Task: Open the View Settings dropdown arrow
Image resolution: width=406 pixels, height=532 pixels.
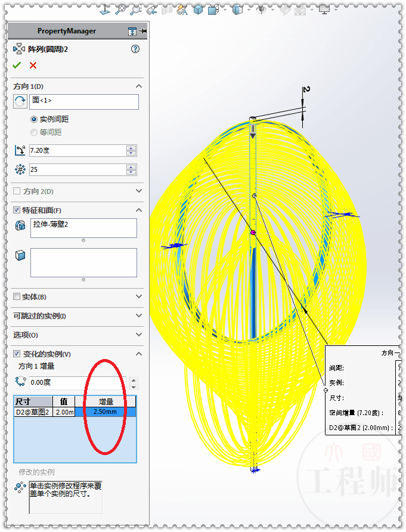Action: coord(336,10)
